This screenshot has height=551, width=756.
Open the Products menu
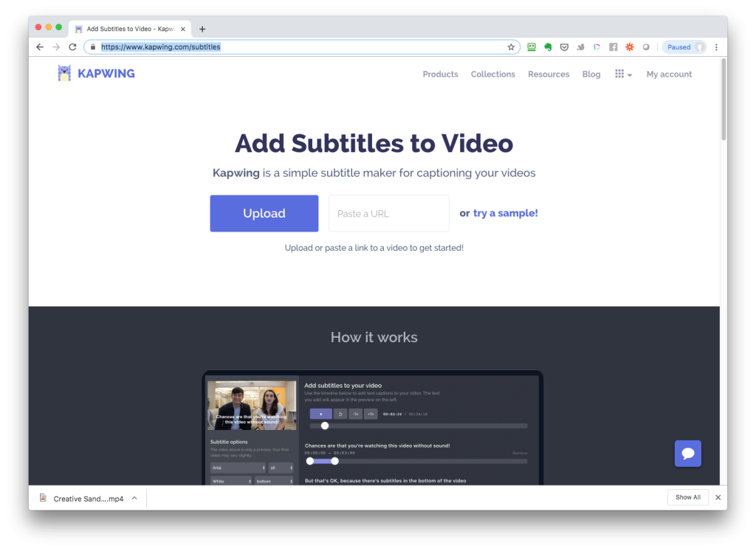click(440, 74)
